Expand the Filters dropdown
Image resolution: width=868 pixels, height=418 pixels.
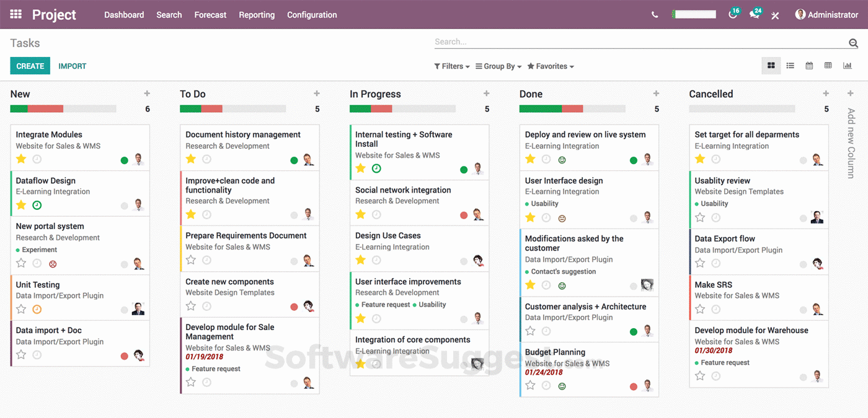(x=452, y=66)
